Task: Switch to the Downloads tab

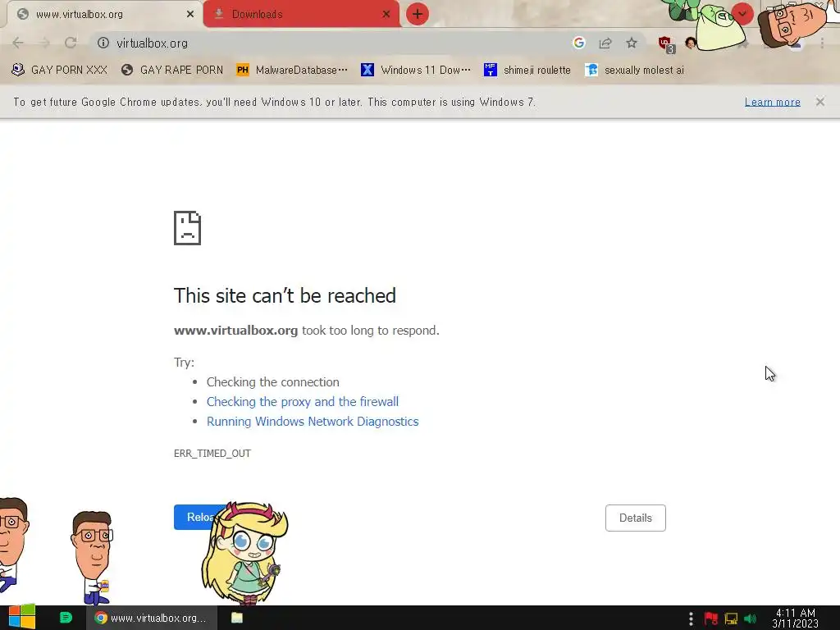Action: click(x=301, y=14)
